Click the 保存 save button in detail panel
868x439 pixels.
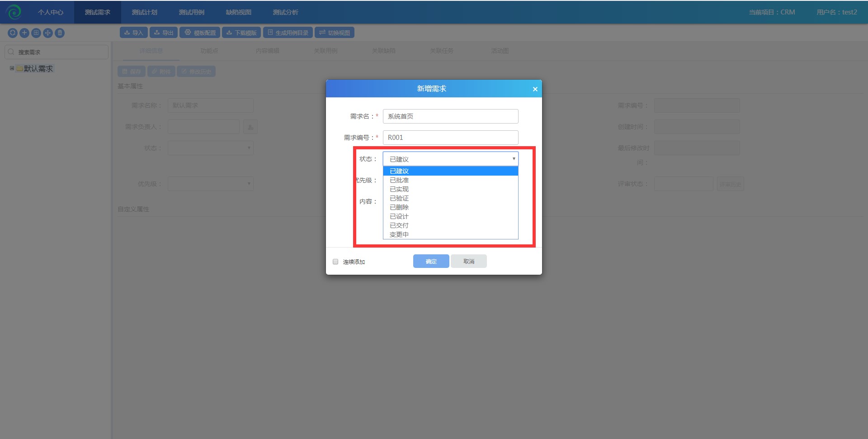coord(132,72)
